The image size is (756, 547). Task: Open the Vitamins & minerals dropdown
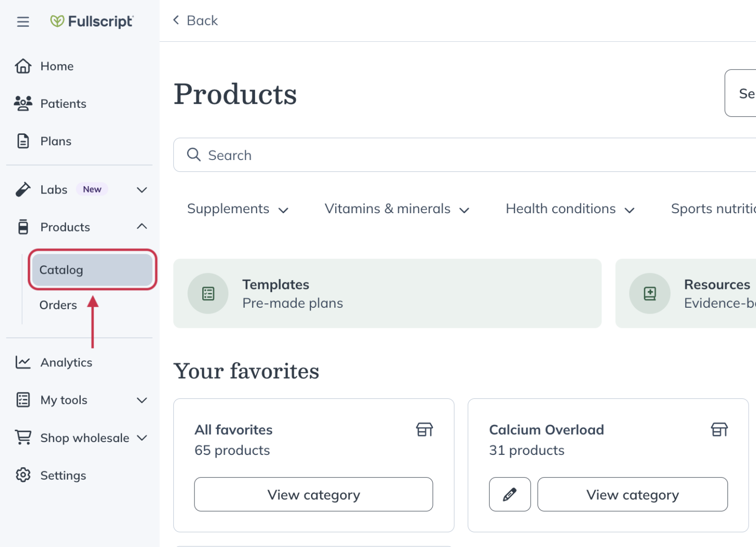pyautogui.click(x=396, y=209)
